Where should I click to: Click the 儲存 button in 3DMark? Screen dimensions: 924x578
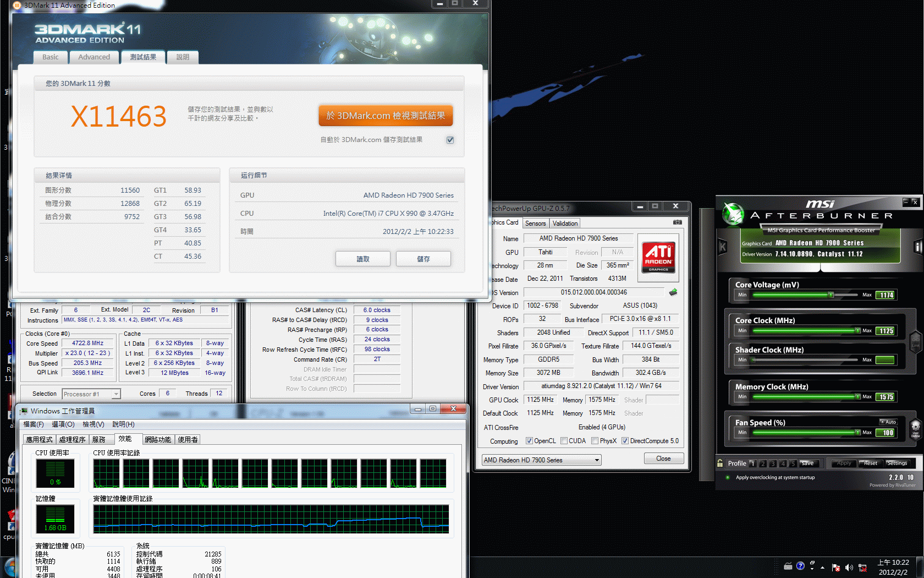pyautogui.click(x=424, y=259)
